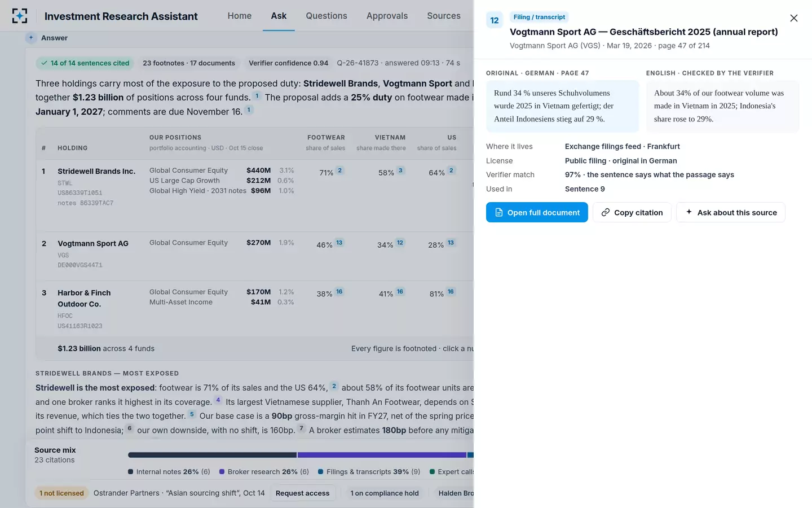Click the plus icon in Ask about this source
812x508 pixels.
coord(689,212)
